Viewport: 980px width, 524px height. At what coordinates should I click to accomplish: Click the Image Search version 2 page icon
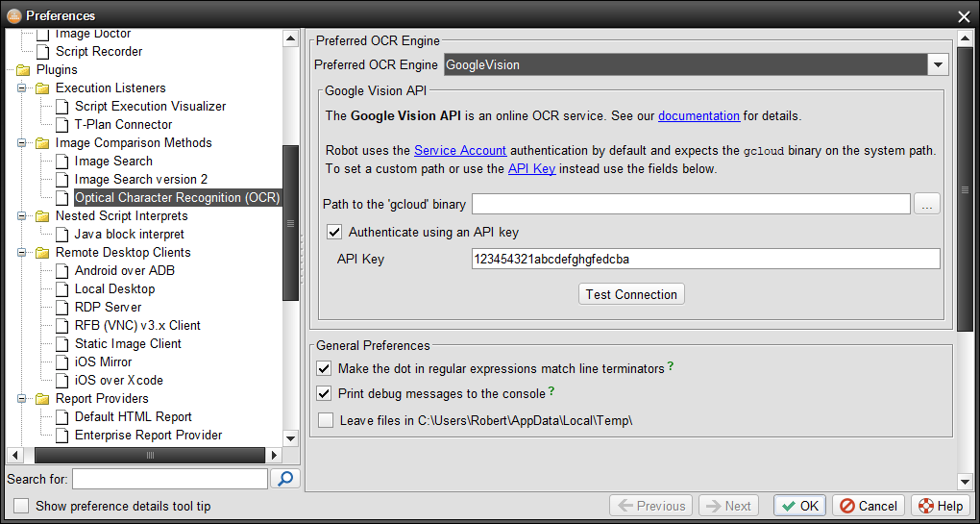61,180
